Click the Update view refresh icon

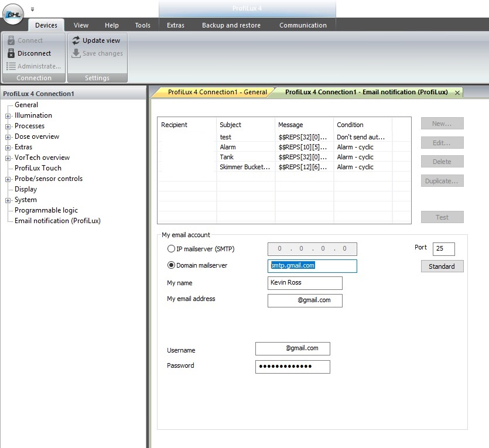coord(76,40)
